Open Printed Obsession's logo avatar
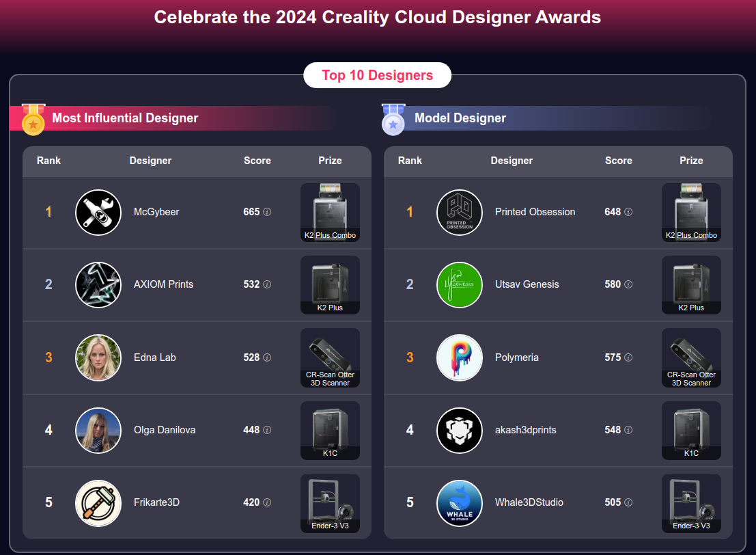Viewport: 756px width, 555px height. (x=460, y=213)
